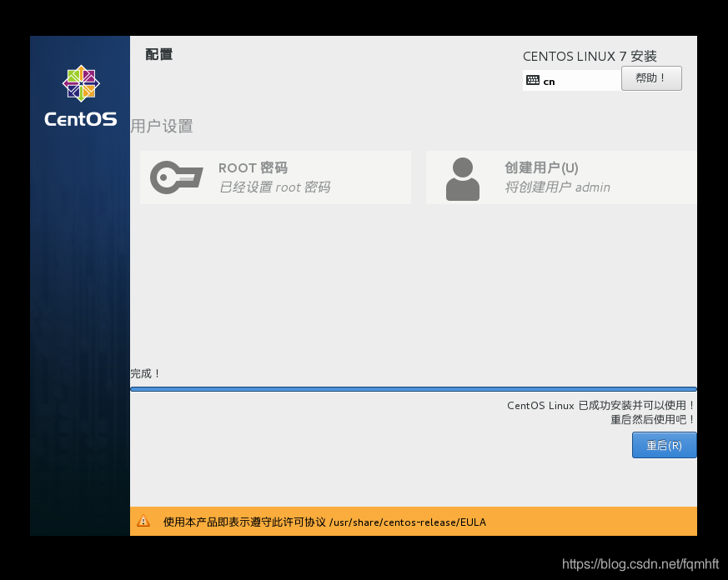The image size is (728, 580).
Task: Click the EULA warning triangle icon
Action: 143,521
